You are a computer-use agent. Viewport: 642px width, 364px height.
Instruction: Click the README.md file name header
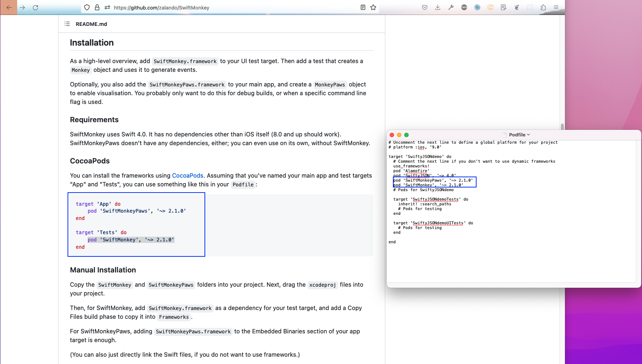point(91,24)
